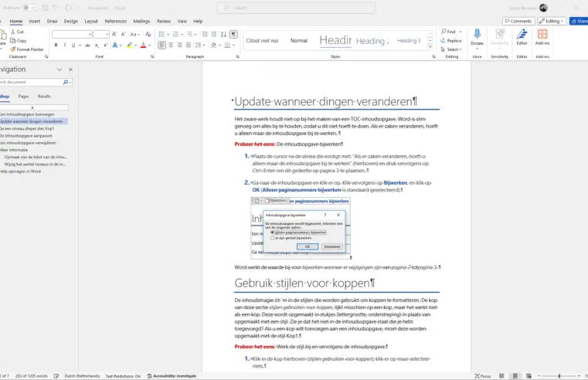Decrease paragraph indent
The height and width of the screenshot is (380, 588).
point(205,34)
